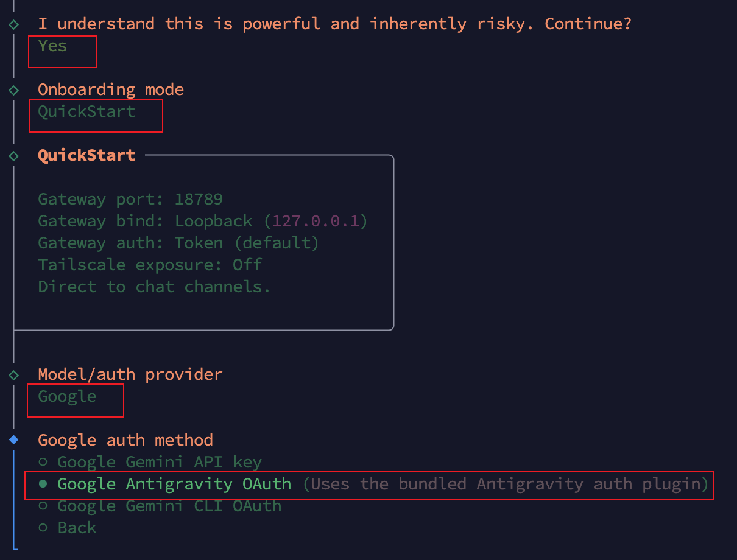This screenshot has width=737, height=560.
Task: Click the diamond marker next to Model/auth provider
Action: pyautogui.click(x=13, y=375)
